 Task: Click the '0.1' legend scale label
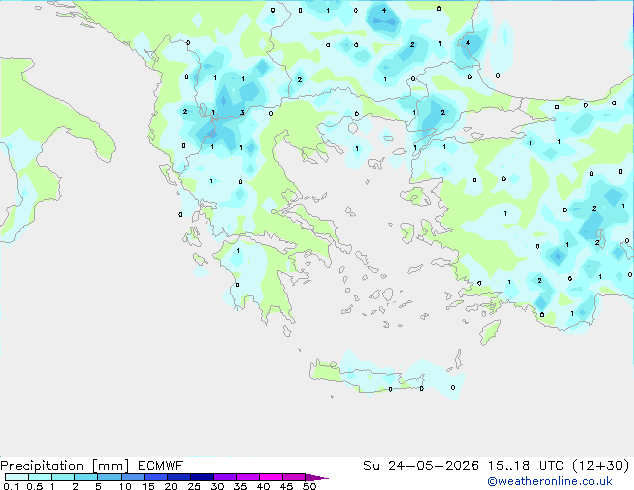(11, 486)
